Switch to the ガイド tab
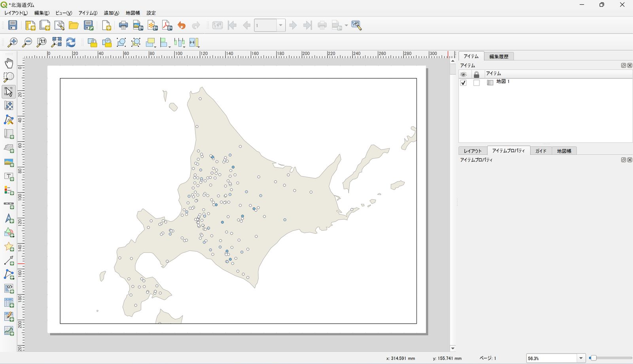Image resolution: width=633 pixels, height=364 pixels. click(541, 151)
